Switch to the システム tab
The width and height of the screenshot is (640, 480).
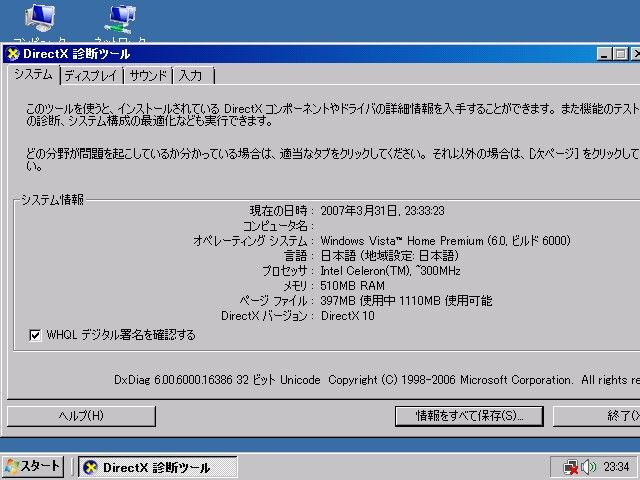[33, 75]
